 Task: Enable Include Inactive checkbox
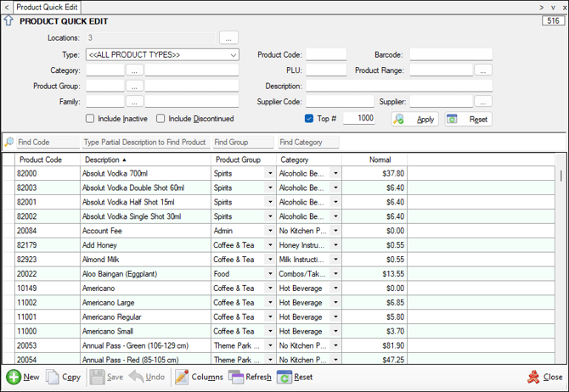pos(90,119)
